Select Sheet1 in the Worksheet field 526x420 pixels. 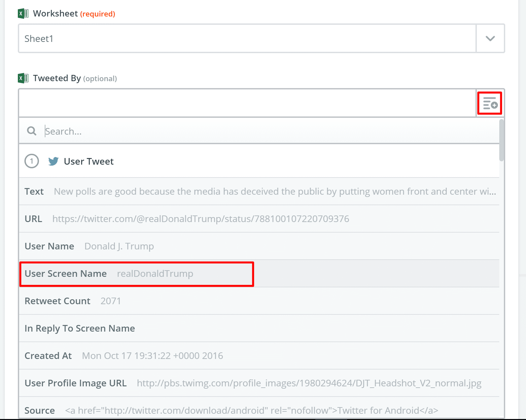tap(247, 38)
